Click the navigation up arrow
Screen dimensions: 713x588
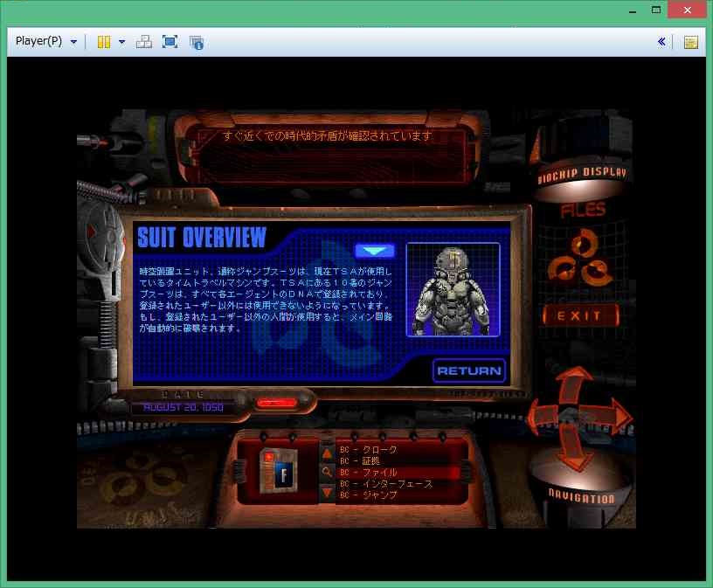coord(574,383)
